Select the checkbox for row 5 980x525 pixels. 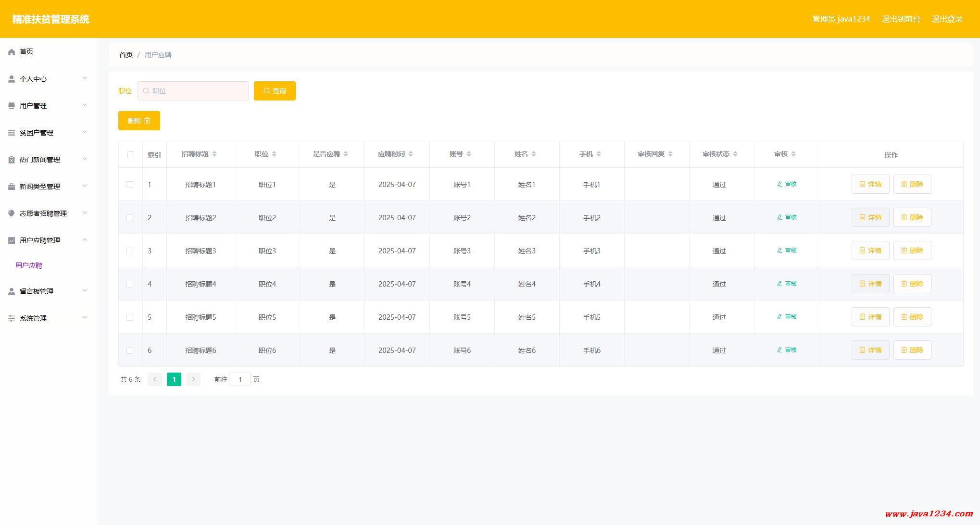coord(130,317)
